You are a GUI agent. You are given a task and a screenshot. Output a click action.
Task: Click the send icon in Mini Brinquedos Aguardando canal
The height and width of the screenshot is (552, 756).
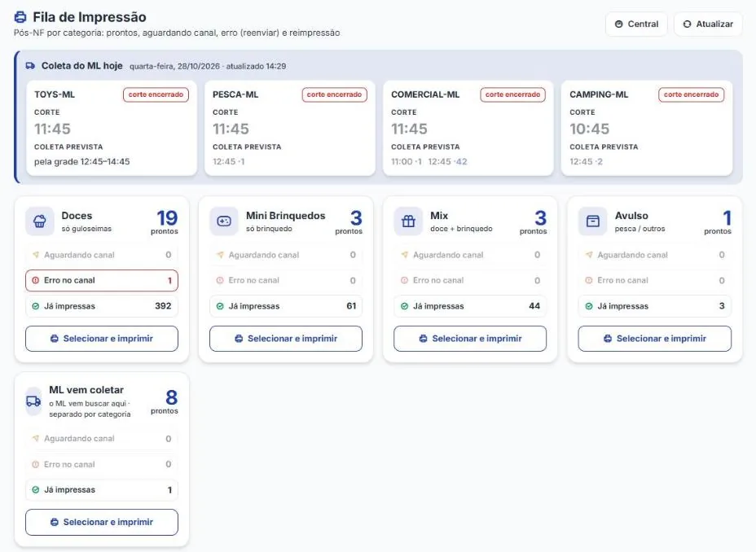tap(220, 255)
